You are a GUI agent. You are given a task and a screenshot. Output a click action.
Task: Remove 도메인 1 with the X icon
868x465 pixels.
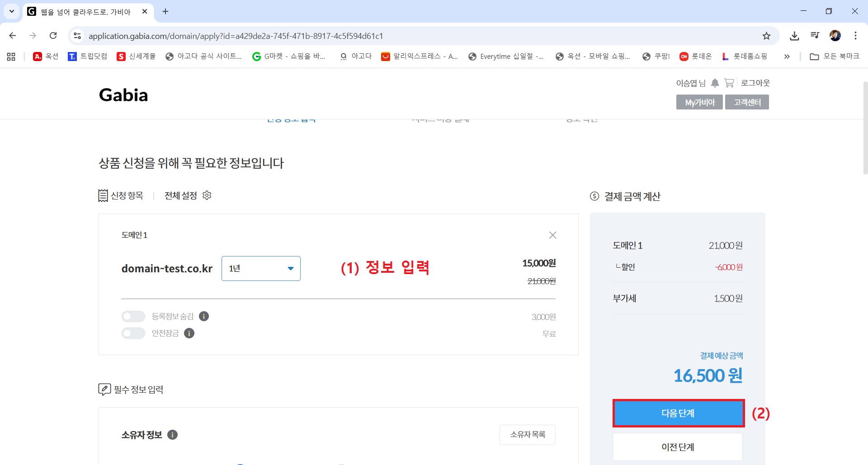coord(552,235)
